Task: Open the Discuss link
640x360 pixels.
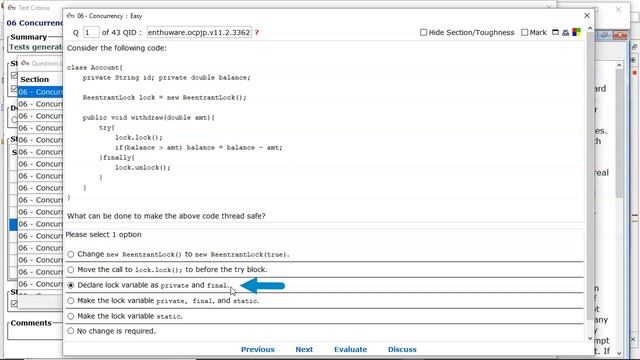Action: click(x=402, y=349)
